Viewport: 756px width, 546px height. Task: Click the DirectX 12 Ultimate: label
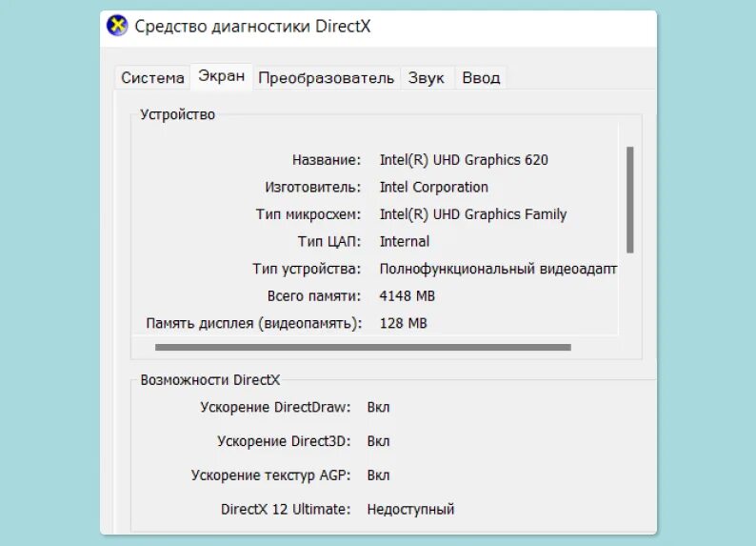coord(286,509)
